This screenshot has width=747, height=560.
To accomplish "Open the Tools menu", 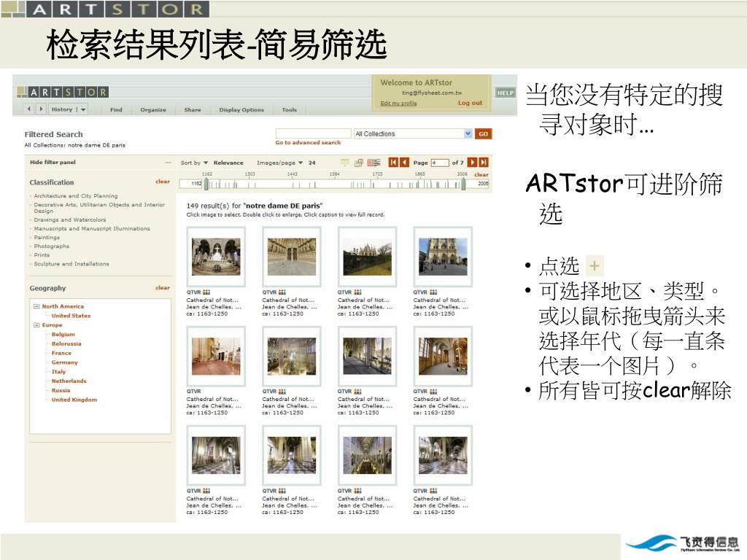I will click(x=289, y=109).
